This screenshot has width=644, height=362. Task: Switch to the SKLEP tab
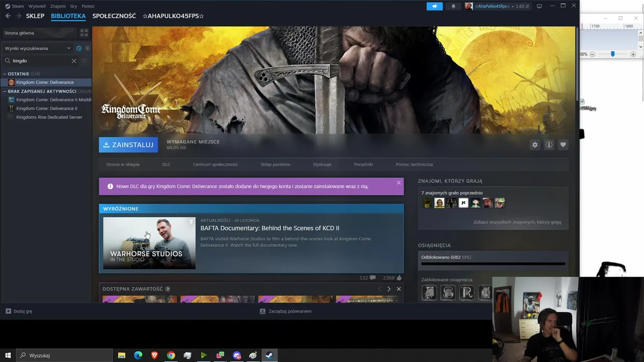[35, 16]
